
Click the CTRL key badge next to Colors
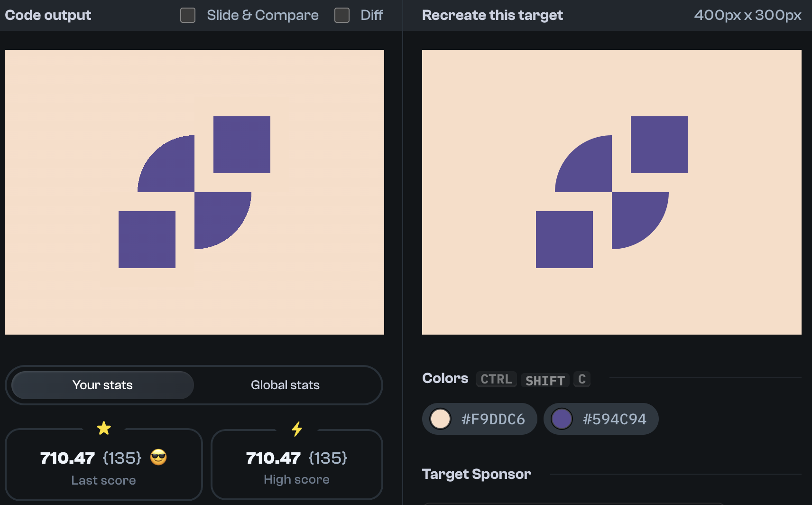pyautogui.click(x=496, y=379)
